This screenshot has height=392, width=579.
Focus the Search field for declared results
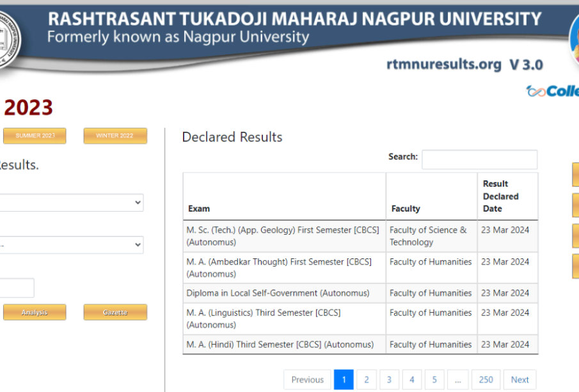pyautogui.click(x=479, y=159)
